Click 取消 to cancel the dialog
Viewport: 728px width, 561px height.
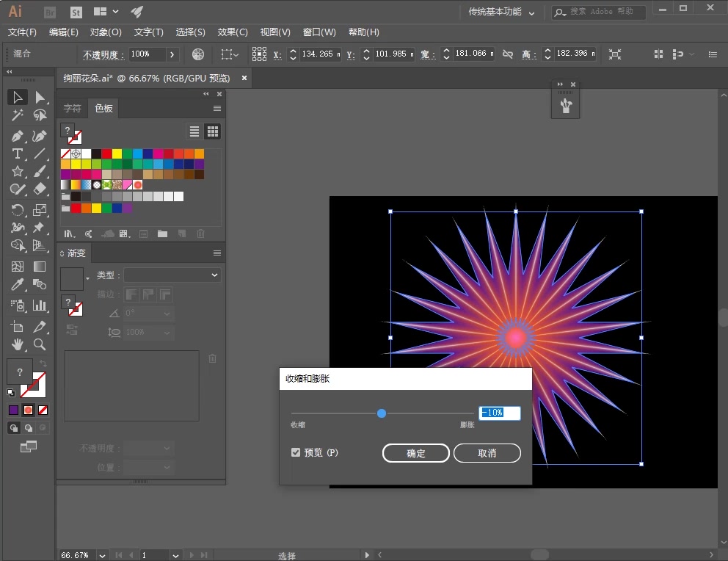pos(487,453)
